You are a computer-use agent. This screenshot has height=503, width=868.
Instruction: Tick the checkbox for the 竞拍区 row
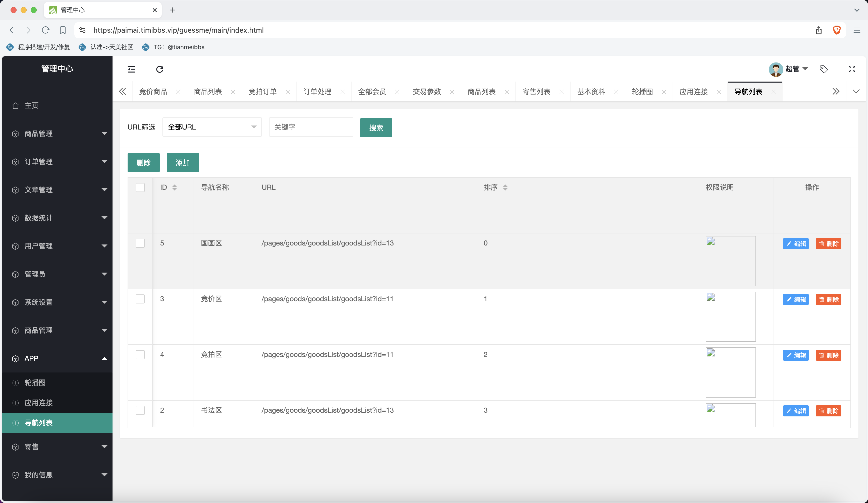click(140, 355)
